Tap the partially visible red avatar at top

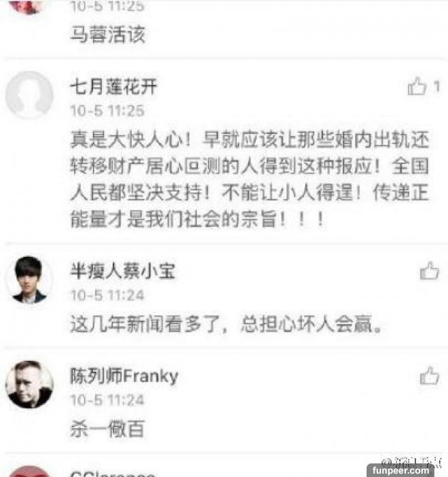point(27,7)
